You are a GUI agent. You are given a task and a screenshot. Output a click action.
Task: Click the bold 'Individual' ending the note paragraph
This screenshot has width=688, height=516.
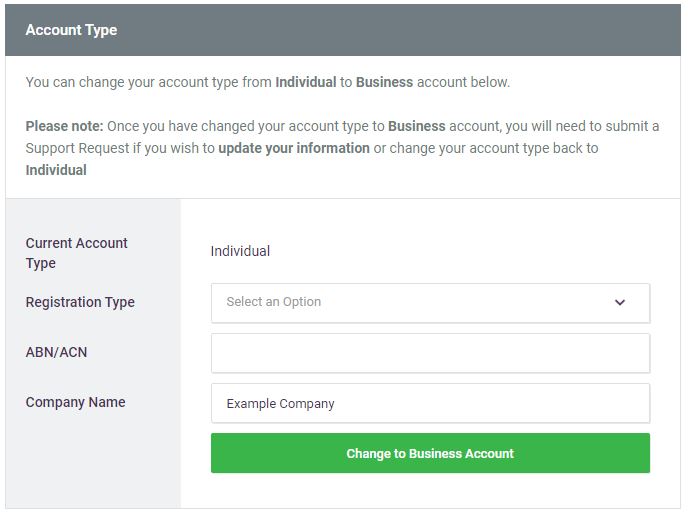point(56,170)
